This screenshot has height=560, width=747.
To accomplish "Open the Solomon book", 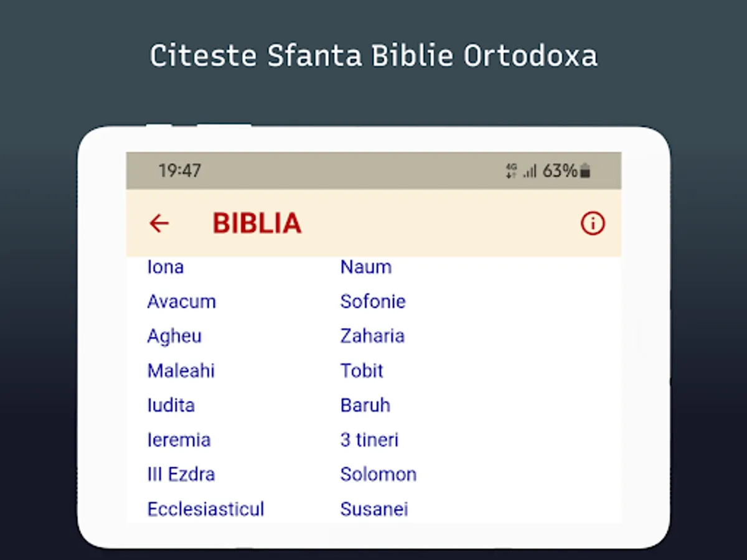I will 378,474.
